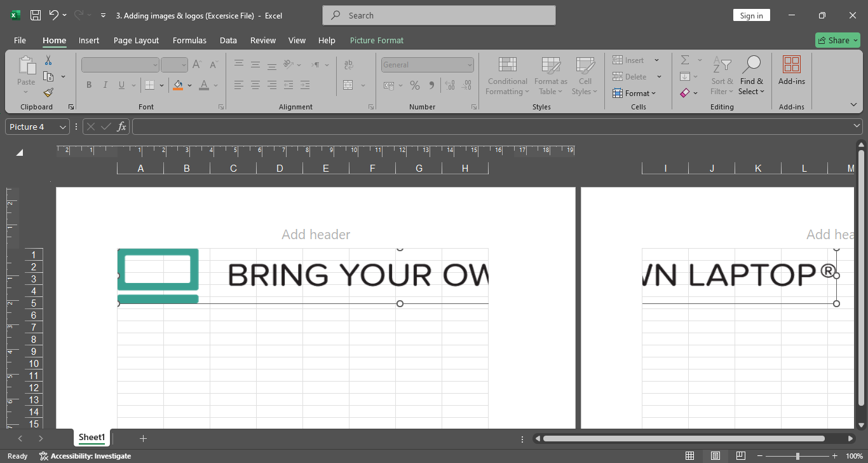Click Increase Indent icon

pos(305,85)
